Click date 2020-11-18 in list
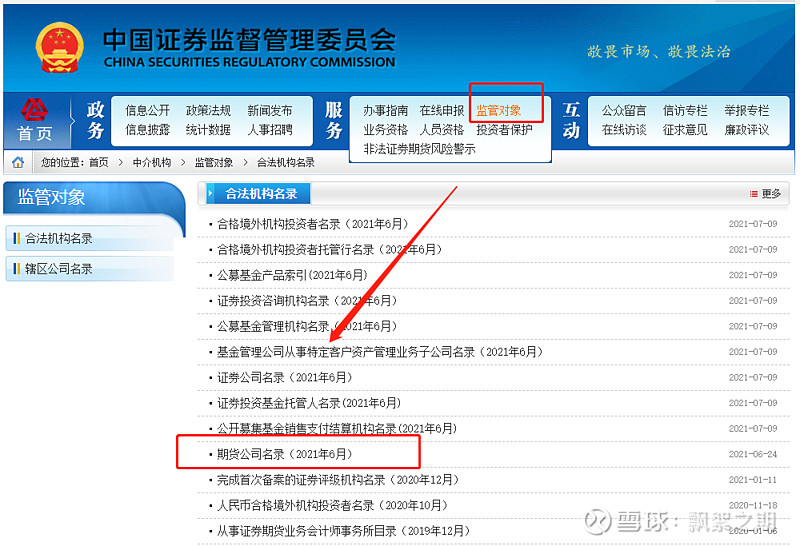 (753, 505)
